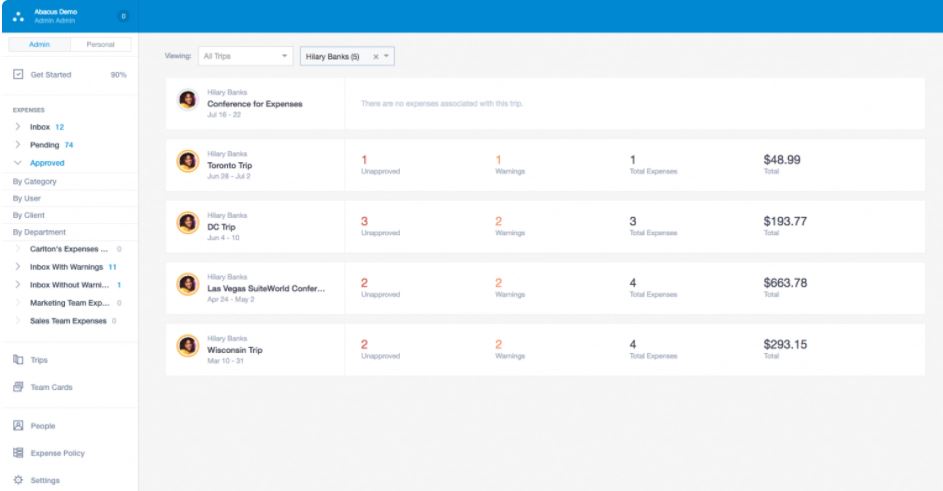Open Trips via its map icon
This screenshot has width=943, height=491.
(18, 360)
